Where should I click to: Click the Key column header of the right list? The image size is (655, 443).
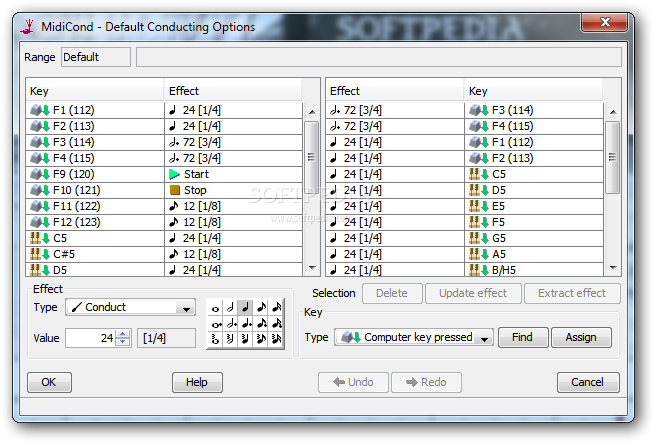[534, 91]
